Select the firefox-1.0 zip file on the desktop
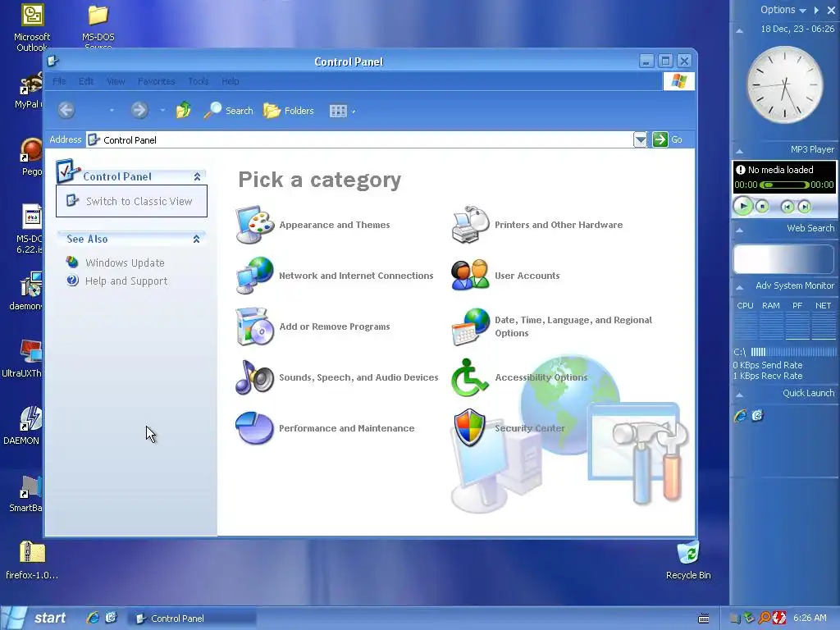Viewport: 840px width, 630px height. pos(32,560)
